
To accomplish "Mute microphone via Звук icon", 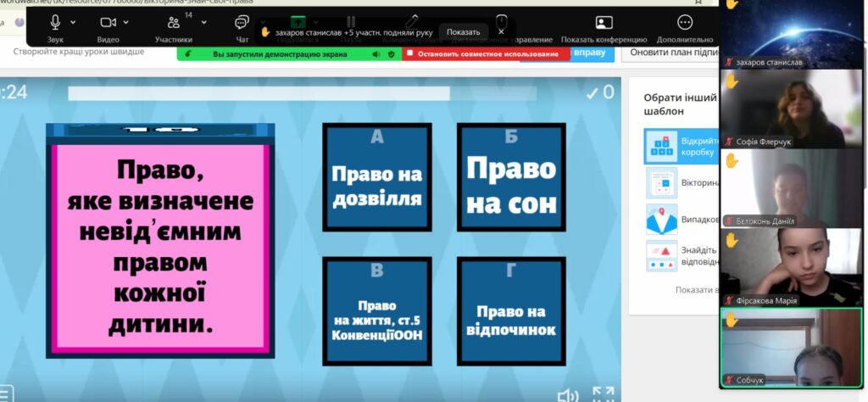I will (55, 22).
